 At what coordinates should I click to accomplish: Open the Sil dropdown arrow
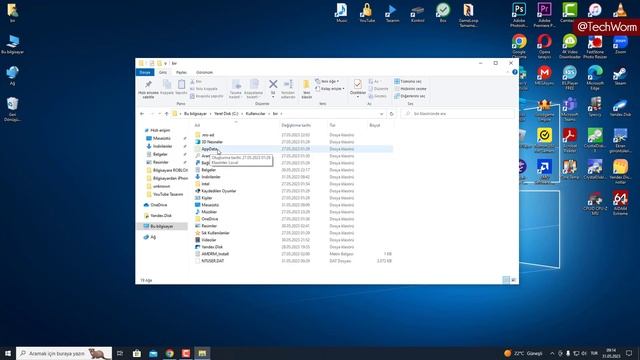tap(273, 97)
